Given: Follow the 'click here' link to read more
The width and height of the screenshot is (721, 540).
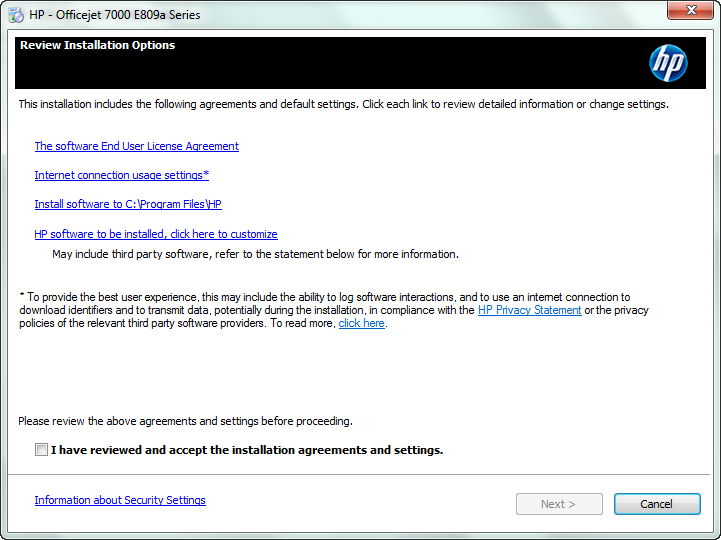Looking at the screenshot, I should (361, 323).
